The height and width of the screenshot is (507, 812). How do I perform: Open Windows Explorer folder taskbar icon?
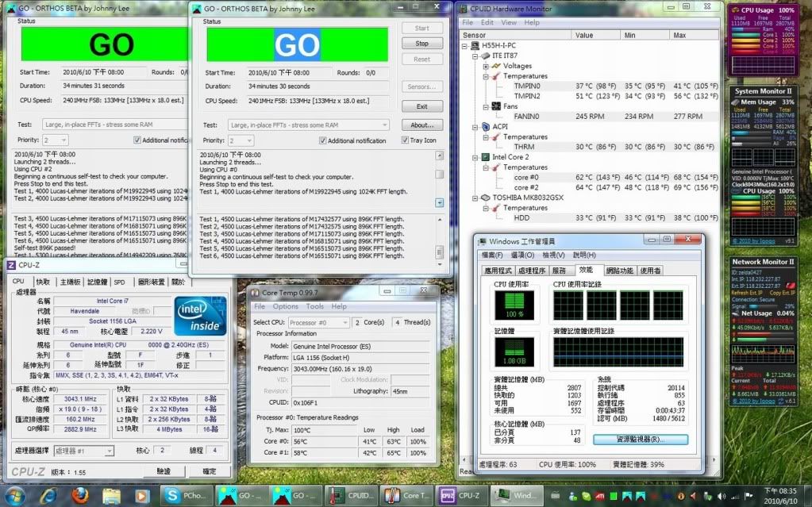112,496
